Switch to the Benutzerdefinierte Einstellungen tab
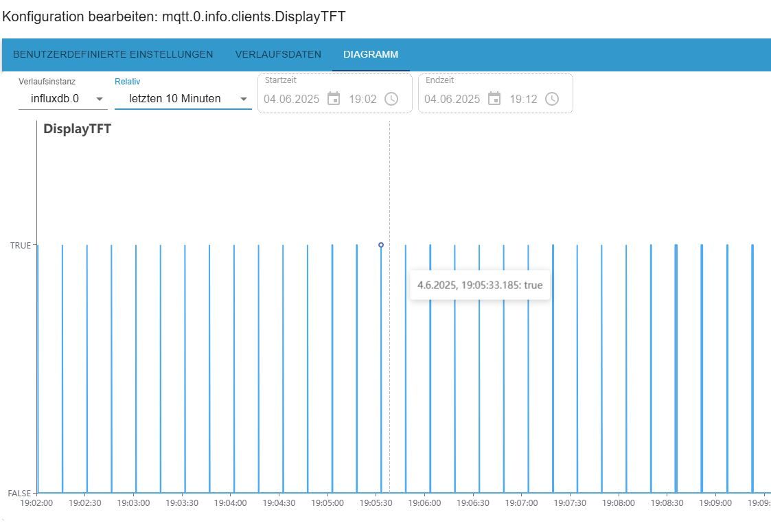Image resolution: width=771 pixels, height=532 pixels. (113, 55)
